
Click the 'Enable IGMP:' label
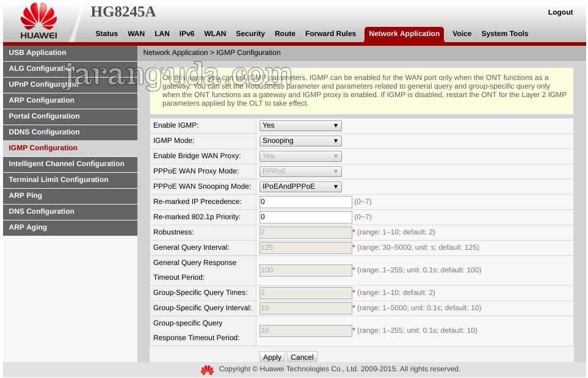[176, 125]
